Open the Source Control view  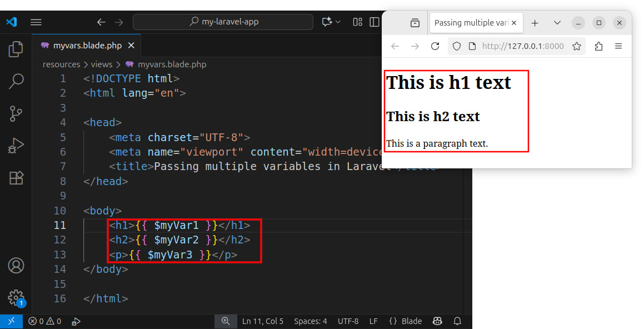point(16,113)
